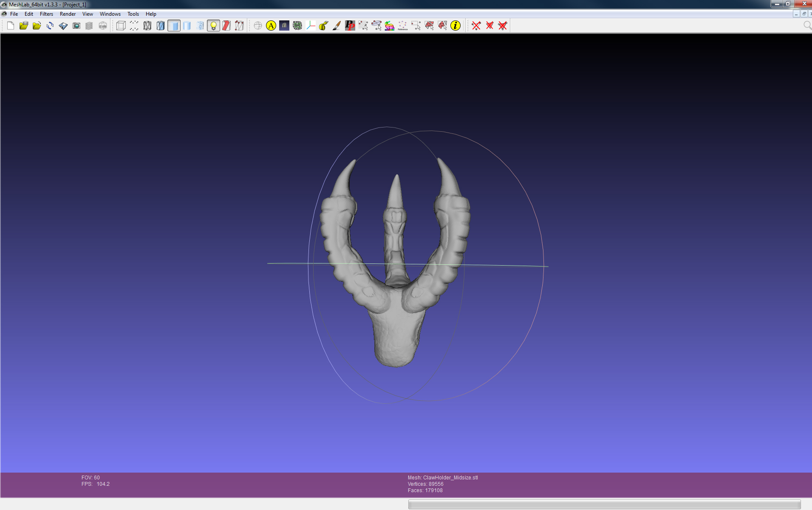Select vertices with rectangle tool
This screenshot has width=812, height=510.
pos(416,25)
